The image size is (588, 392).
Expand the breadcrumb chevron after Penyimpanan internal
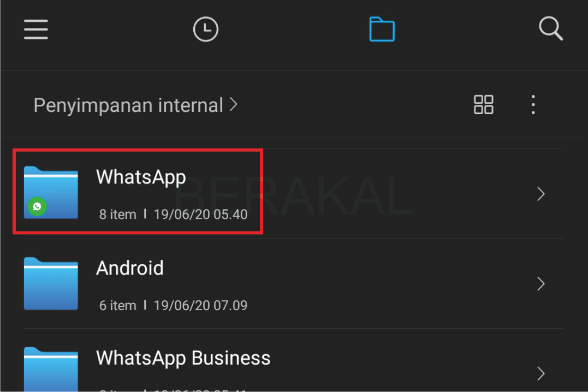(x=233, y=104)
